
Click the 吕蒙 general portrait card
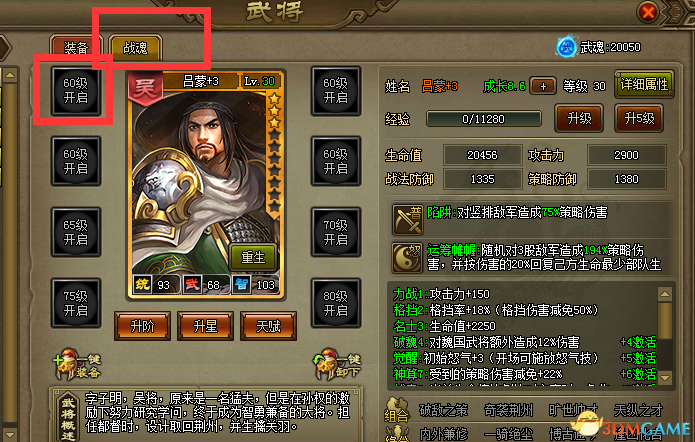[206, 185]
